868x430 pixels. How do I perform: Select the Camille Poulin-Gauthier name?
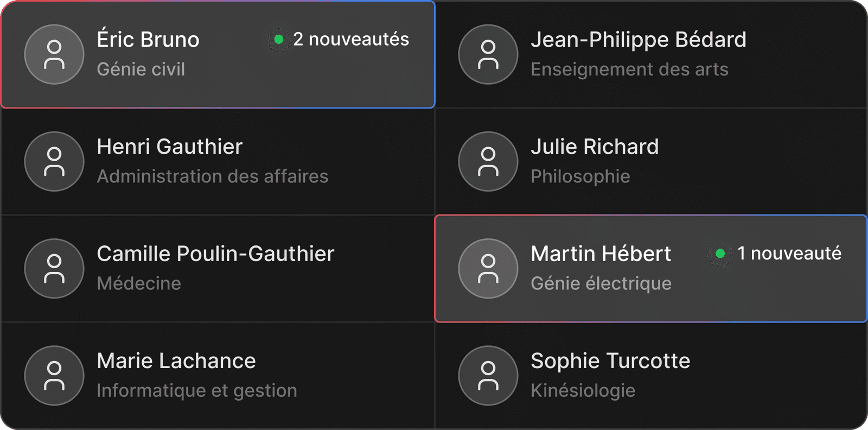[x=215, y=254]
